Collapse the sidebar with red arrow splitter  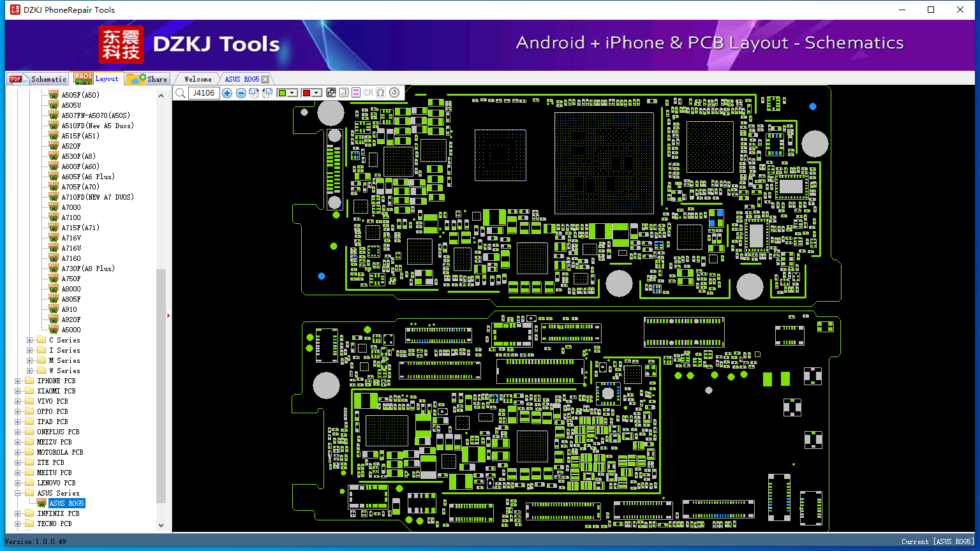(x=168, y=315)
